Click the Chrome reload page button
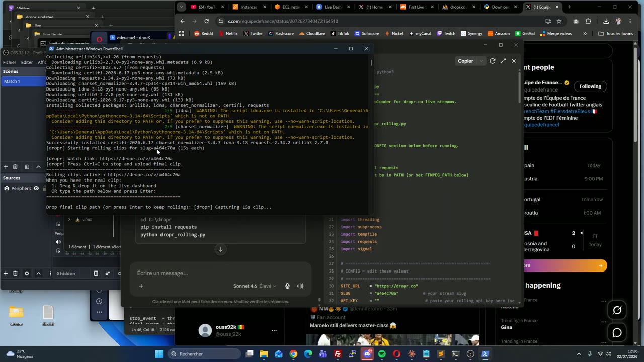This screenshot has width=644, height=362. (x=206, y=21)
